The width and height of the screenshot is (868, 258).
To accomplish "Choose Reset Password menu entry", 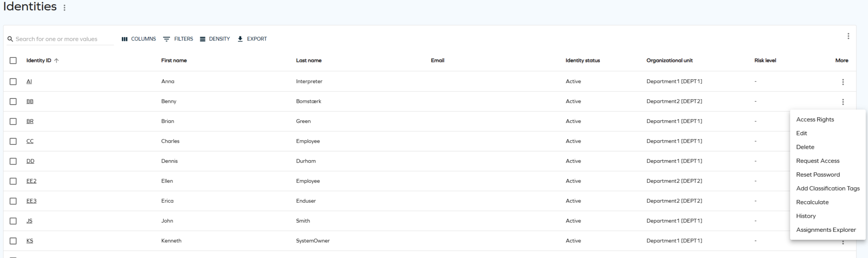I will 827,175.
